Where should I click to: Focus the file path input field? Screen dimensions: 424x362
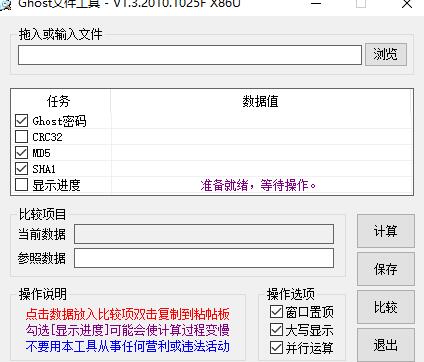pyautogui.click(x=190, y=55)
